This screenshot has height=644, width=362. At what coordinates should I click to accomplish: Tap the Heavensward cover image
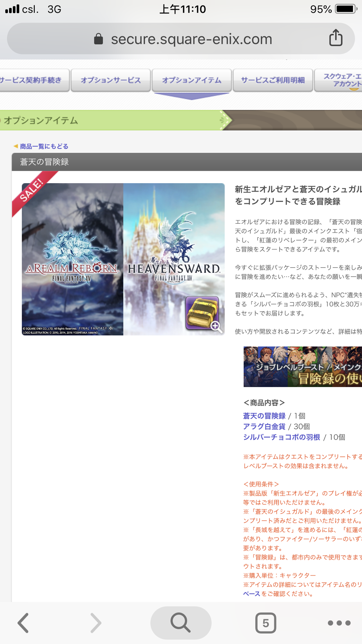pyautogui.click(x=174, y=259)
